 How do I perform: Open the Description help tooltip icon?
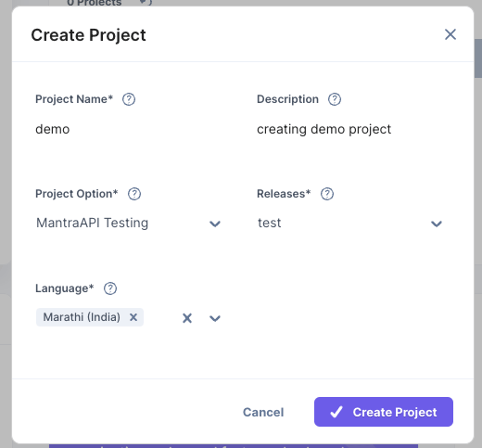click(334, 99)
